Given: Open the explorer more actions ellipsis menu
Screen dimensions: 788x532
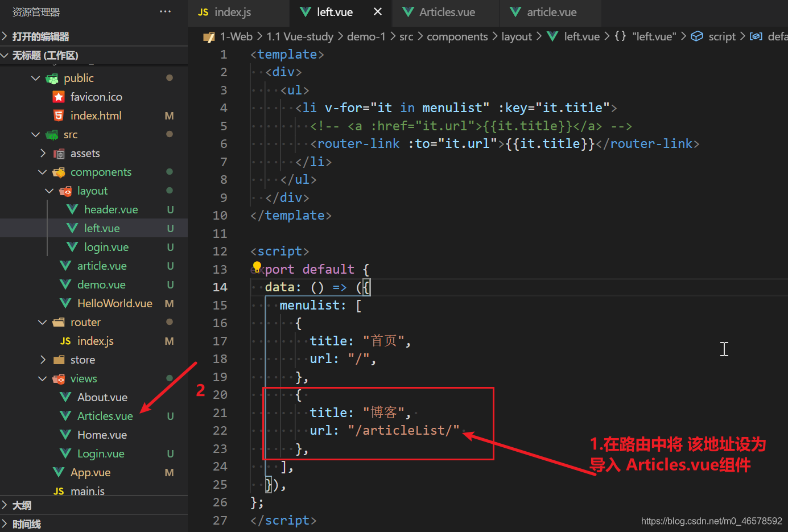Looking at the screenshot, I should pyautogui.click(x=166, y=11).
